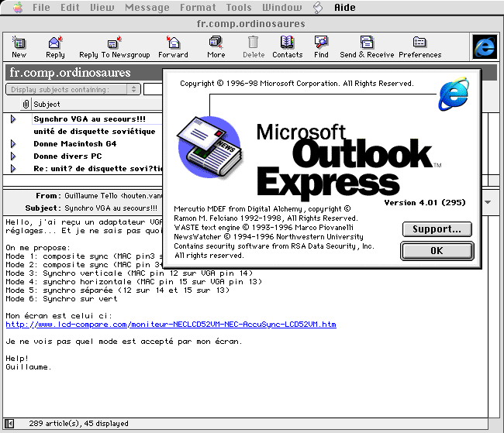Open the Aide help menu
Screen dimensions: 504x433
[345, 8]
